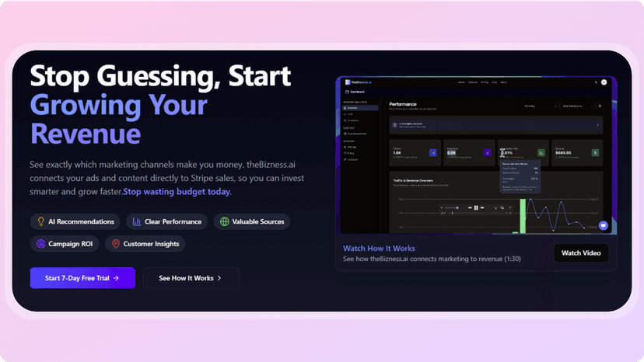Viewport: 644px width, 362px height.
Task: Click the lightbulb icon beside AI Recommendations
Action: (40, 221)
